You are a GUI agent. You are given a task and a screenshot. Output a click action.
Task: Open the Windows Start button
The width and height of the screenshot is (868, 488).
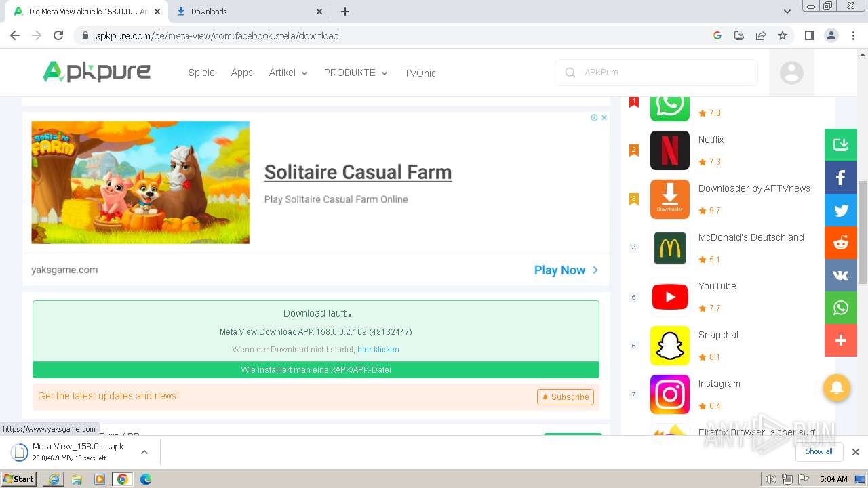coord(19,479)
